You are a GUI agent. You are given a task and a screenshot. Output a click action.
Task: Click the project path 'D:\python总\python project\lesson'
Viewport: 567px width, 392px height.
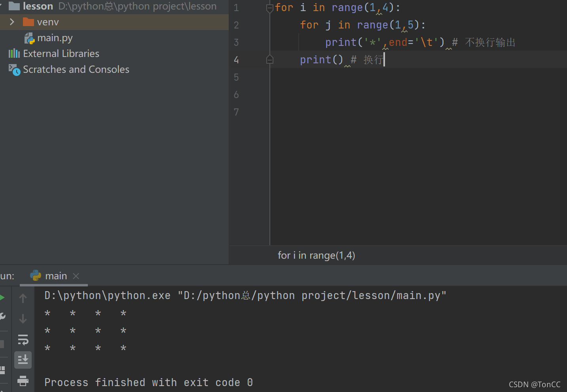138,6
